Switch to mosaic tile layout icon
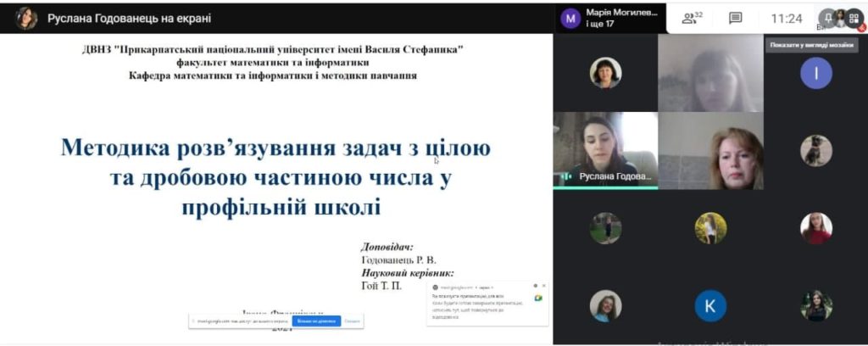The height and width of the screenshot is (346, 868). [x=854, y=19]
